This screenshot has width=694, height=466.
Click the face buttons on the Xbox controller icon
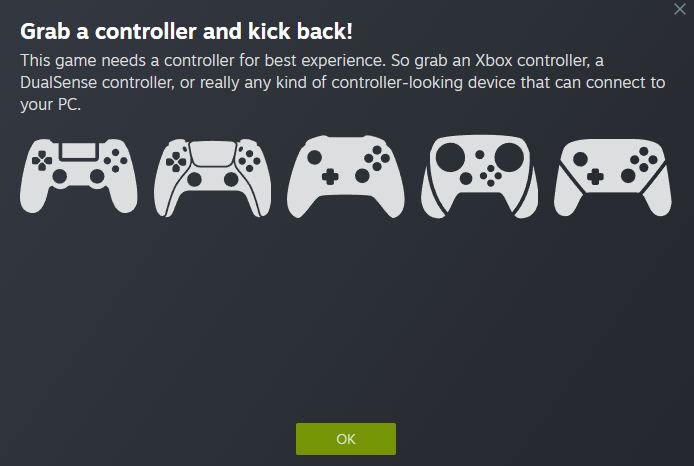(377, 158)
